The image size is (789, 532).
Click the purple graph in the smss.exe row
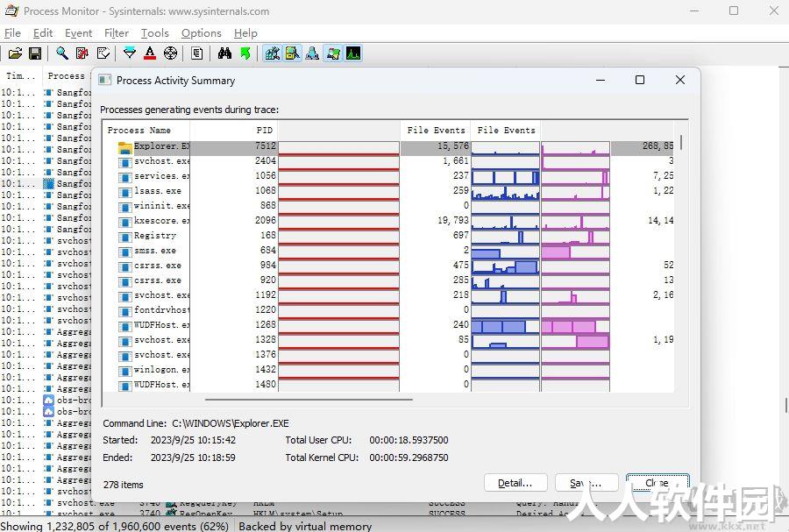576,252
